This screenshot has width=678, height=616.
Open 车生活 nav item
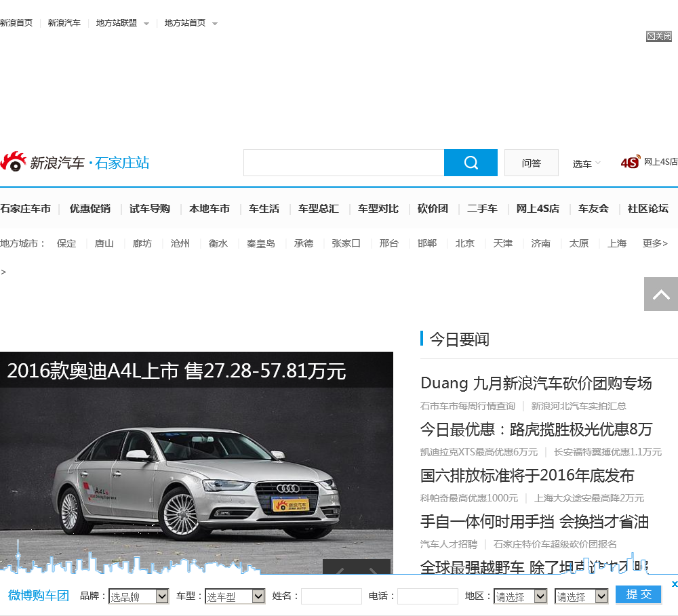[264, 209]
